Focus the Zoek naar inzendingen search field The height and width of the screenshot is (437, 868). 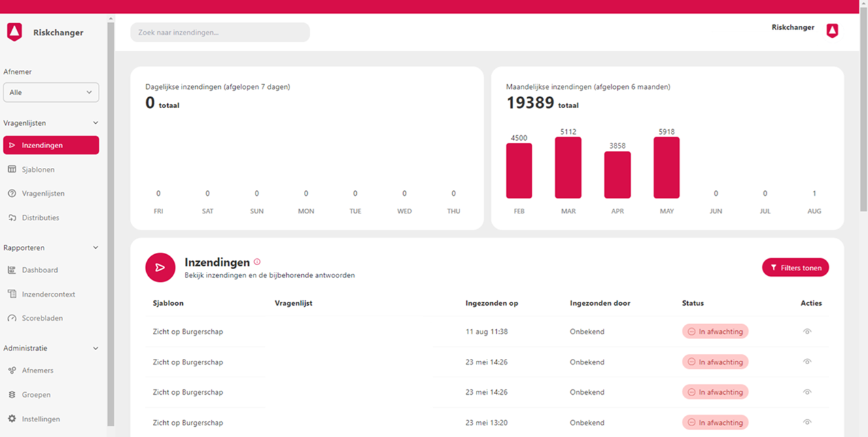click(x=220, y=33)
